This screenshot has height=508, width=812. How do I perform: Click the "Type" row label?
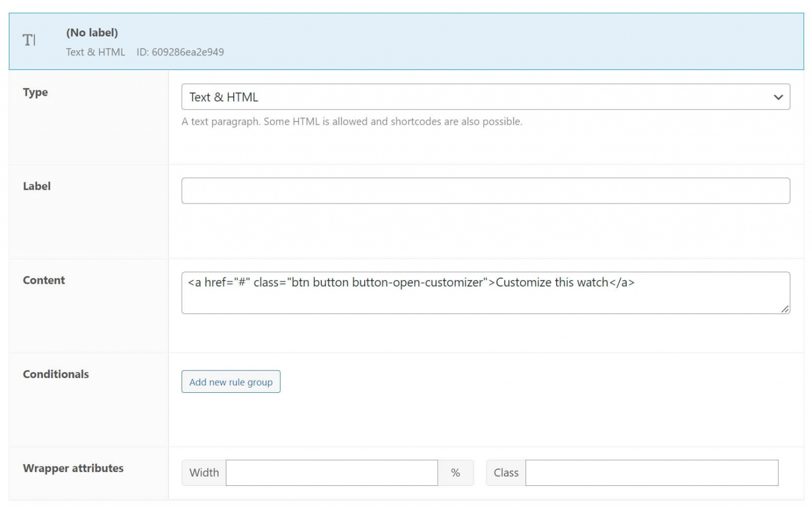[35, 92]
